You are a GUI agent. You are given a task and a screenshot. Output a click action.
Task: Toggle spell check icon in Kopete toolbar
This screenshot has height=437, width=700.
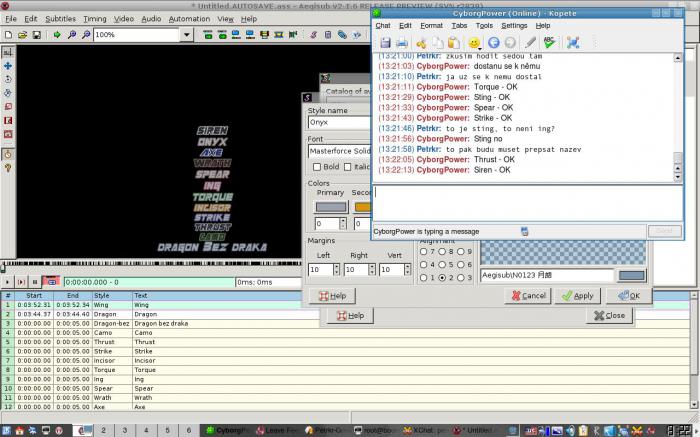(x=549, y=43)
